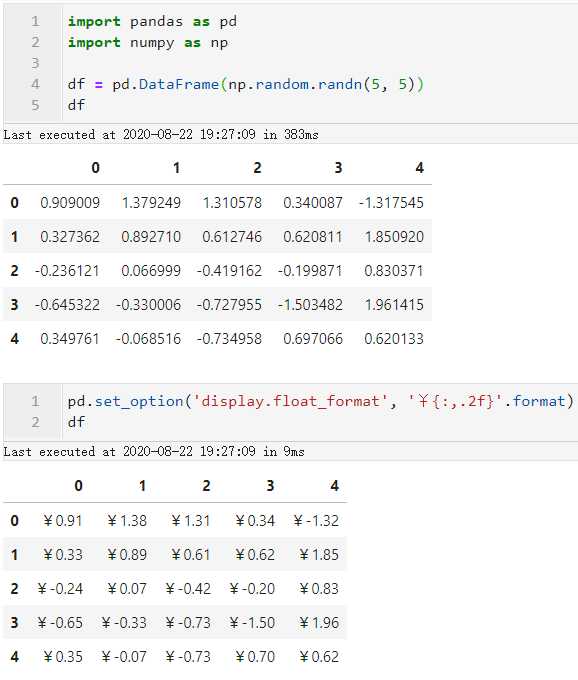
Task: Click the import pandas line in the first cell
Action: pyautogui.click(x=152, y=21)
